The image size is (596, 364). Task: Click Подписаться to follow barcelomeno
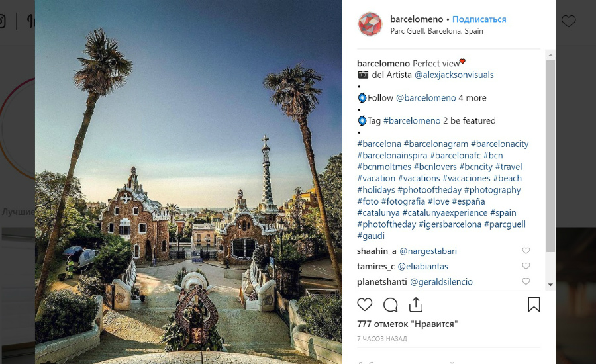click(479, 19)
